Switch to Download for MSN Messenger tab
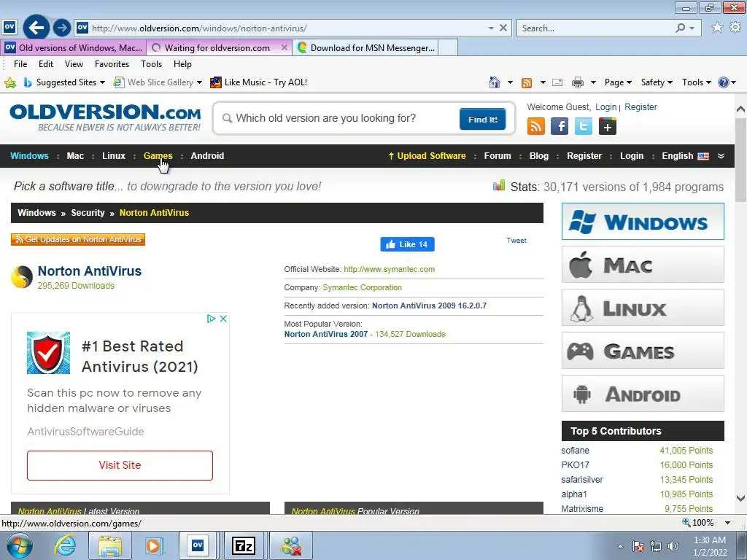747x560 pixels. tap(366, 47)
